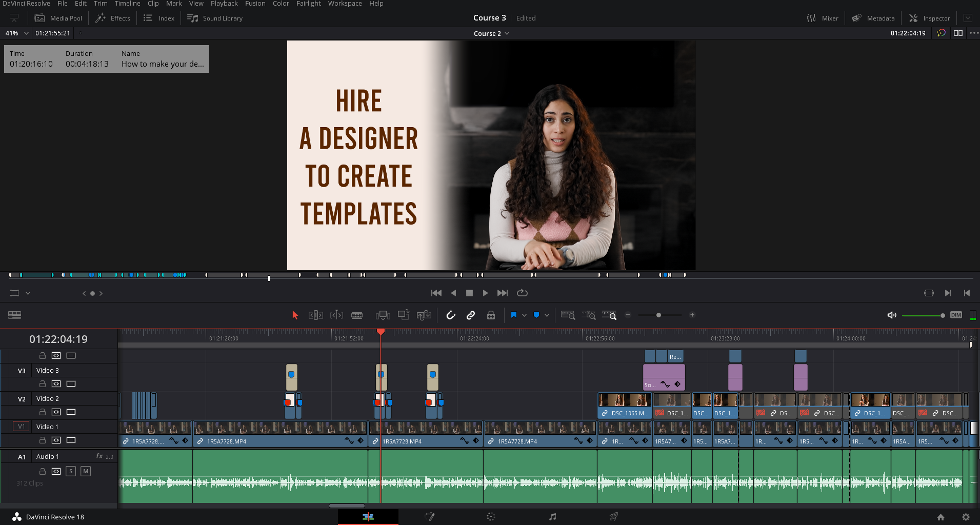
Task: Activate the Trim edit mode tool
Action: pyautogui.click(x=315, y=315)
